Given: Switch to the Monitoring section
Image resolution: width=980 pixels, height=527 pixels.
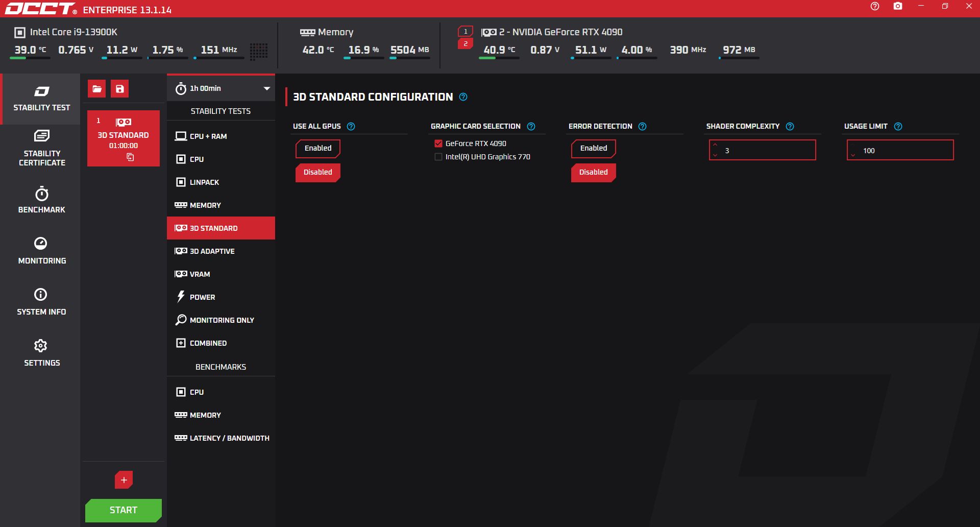Looking at the screenshot, I should coord(42,251).
